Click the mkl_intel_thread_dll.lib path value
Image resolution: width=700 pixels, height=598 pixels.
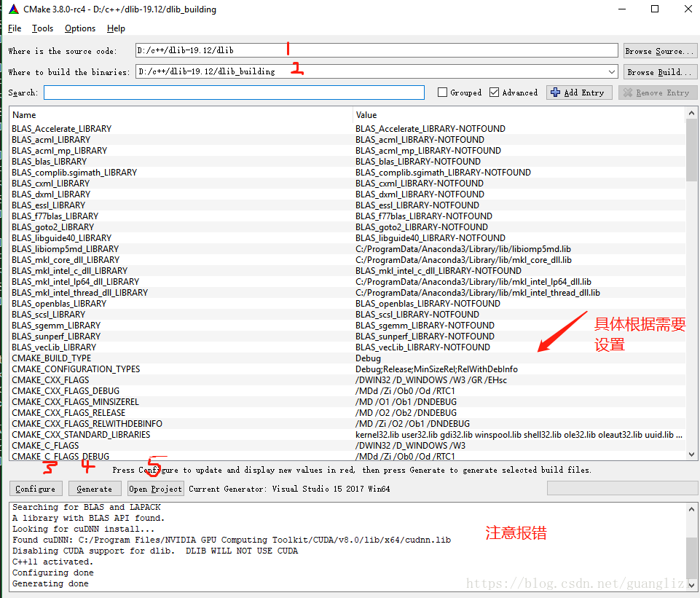click(x=478, y=293)
